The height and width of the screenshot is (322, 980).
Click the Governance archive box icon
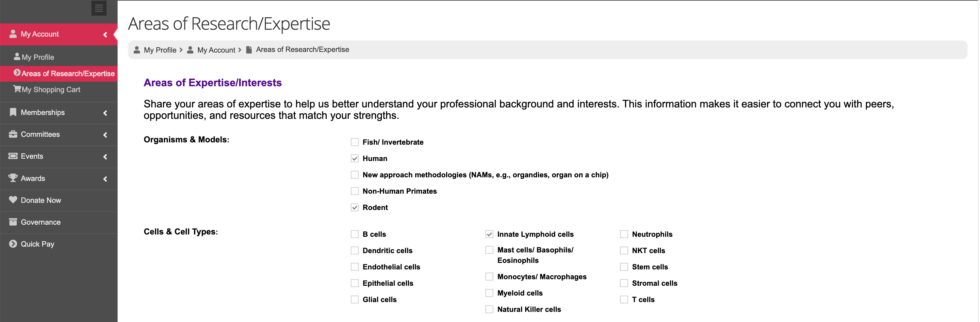coord(13,222)
